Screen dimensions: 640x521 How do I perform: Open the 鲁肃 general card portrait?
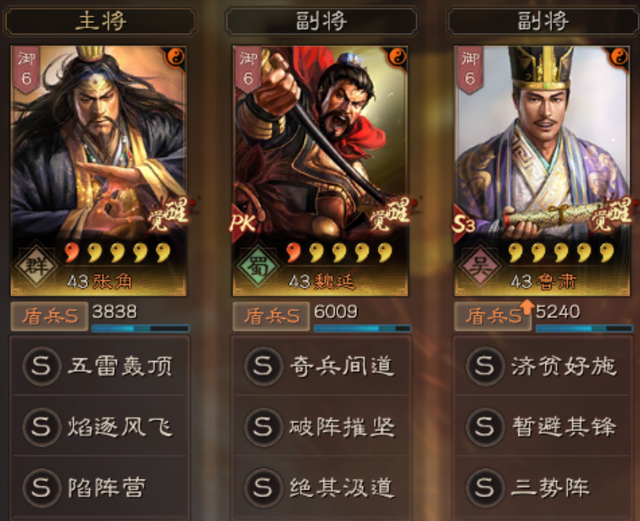pyautogui.click(x=542, y=171)
